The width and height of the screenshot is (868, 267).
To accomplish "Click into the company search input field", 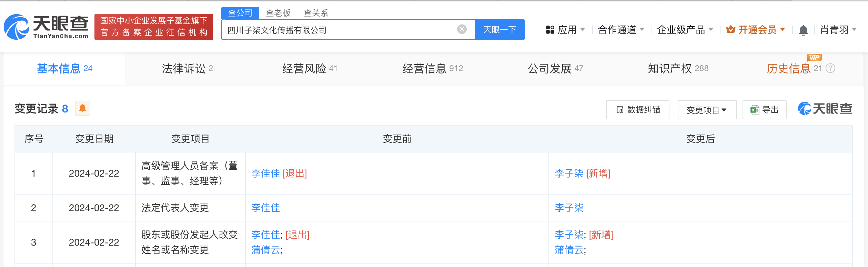I will [x=338, y=30].
